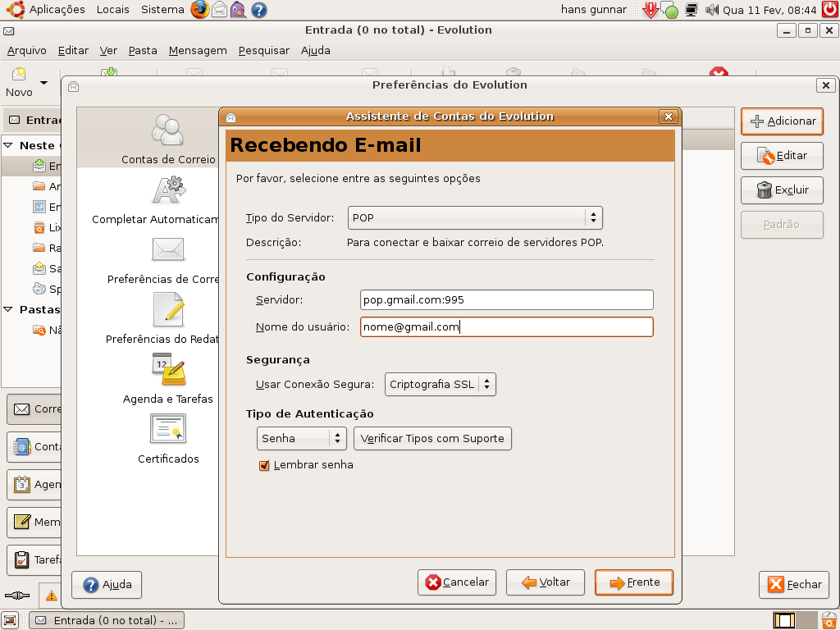Image resolution: width=840 pixels, height=630 pixels.
Task: Click Verificar Tipos com Suporte
Action: (x=432, y=439)
